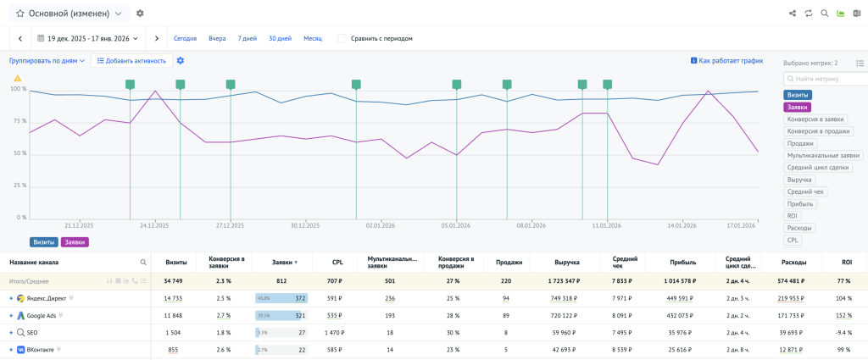Click the green chart display icon
This screenshot has width=868, height=360.
pos(840,14)
